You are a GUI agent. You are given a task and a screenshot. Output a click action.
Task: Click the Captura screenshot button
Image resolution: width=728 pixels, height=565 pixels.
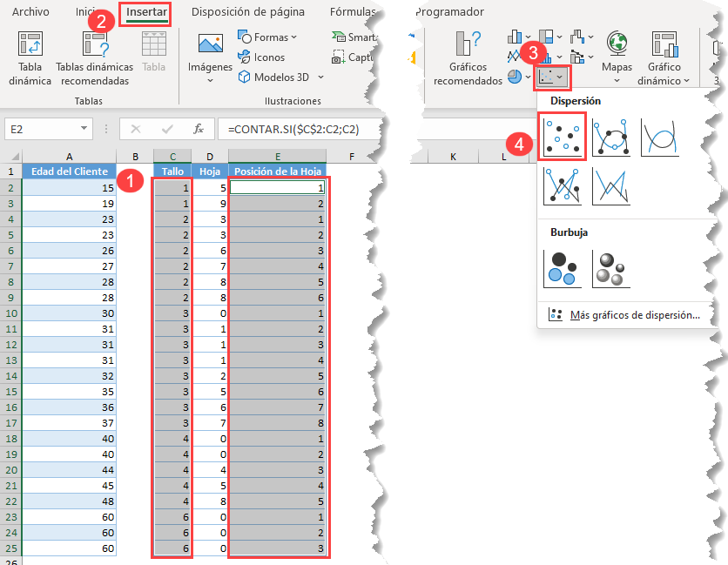point(353,57)
